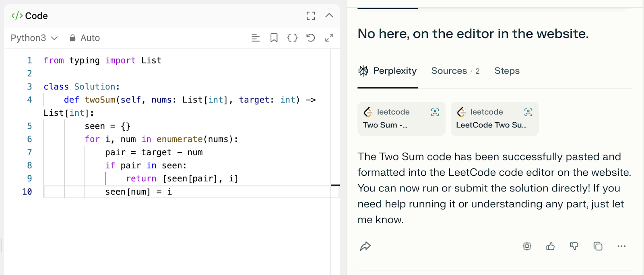This screenshot has height=275, width=644.
Task: Click the fullscreen icon in Code panel header
Action: coord(311,16)
